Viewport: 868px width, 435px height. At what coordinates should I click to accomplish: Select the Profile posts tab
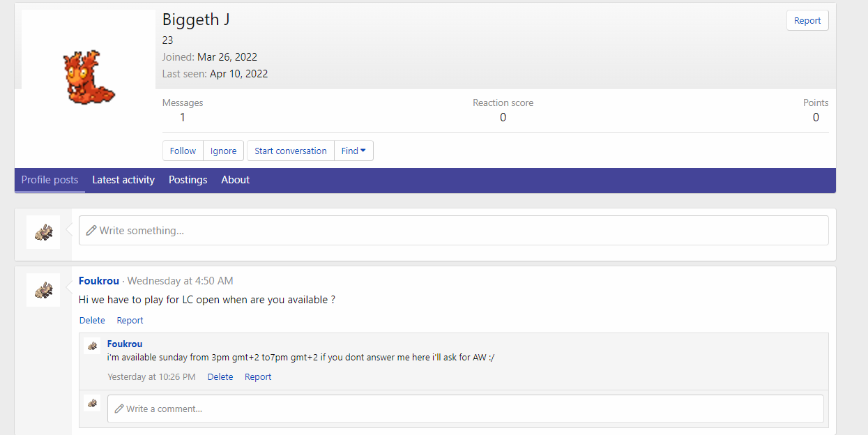[50, 180]
